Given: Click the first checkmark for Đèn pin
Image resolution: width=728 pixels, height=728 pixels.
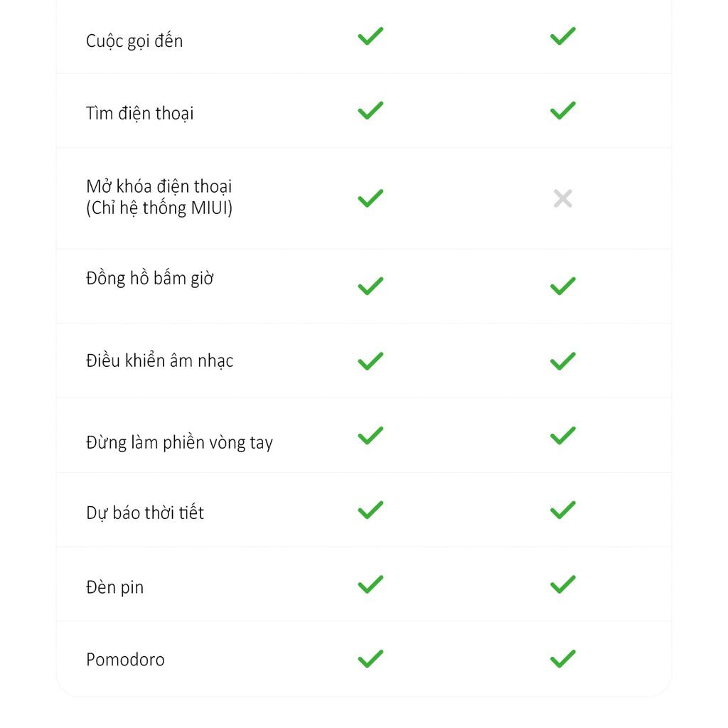Looking at the screenshot, I should [x=370, y=584].
